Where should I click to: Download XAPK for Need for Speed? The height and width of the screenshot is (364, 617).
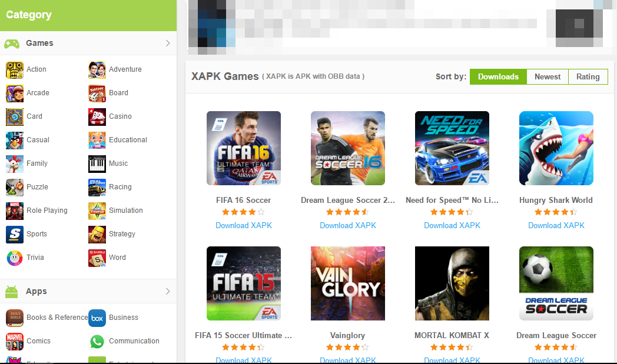tap(452, 225)
